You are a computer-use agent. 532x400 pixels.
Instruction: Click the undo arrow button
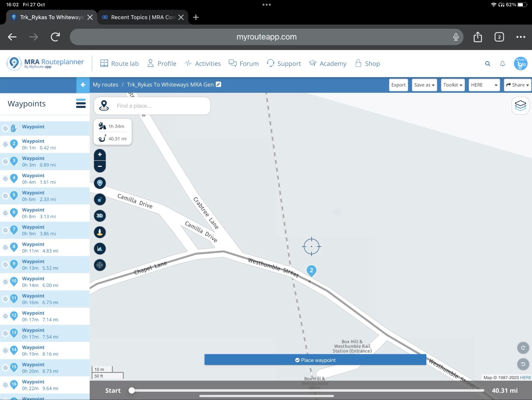[x=523, y=364]
